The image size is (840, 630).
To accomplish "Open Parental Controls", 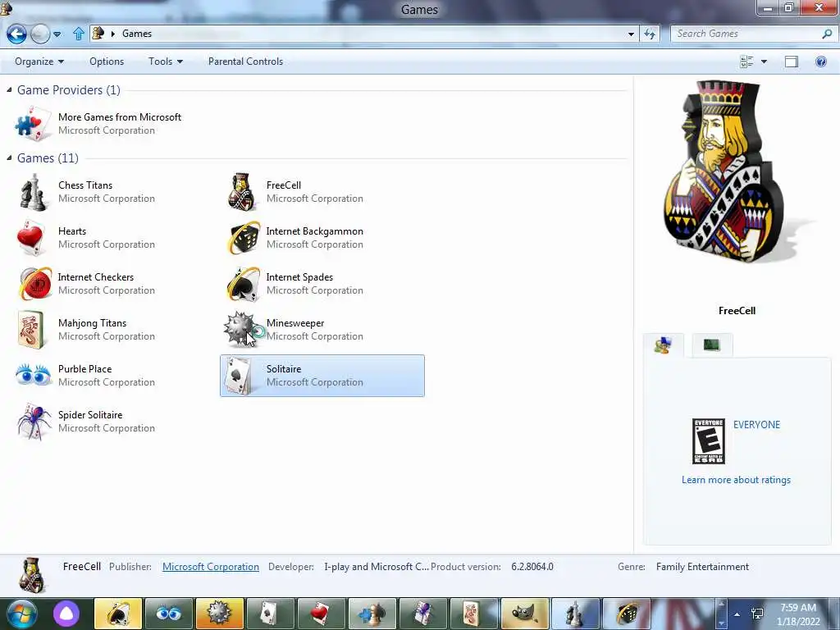I will [245, 62].
